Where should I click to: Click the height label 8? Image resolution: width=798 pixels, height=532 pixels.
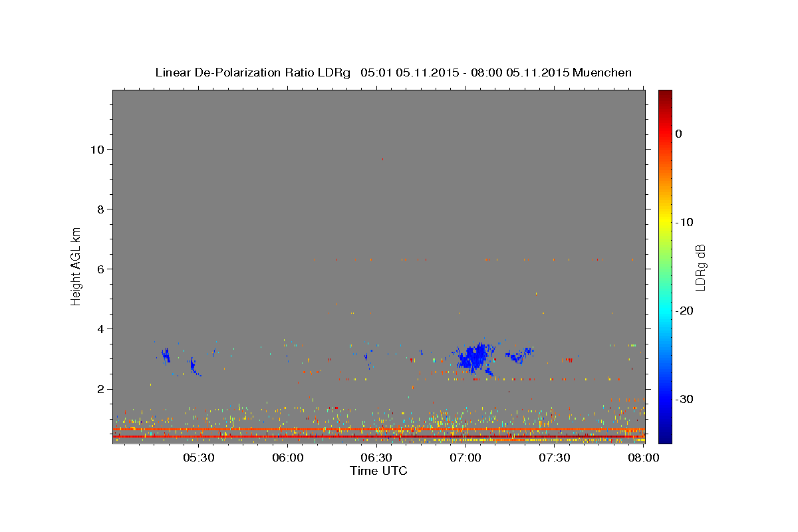(101, 209)
